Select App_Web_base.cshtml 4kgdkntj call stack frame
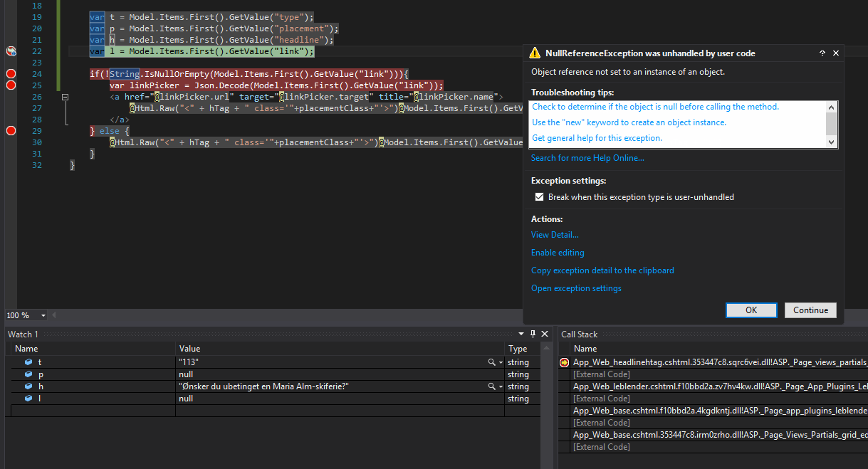 point(720,411)
